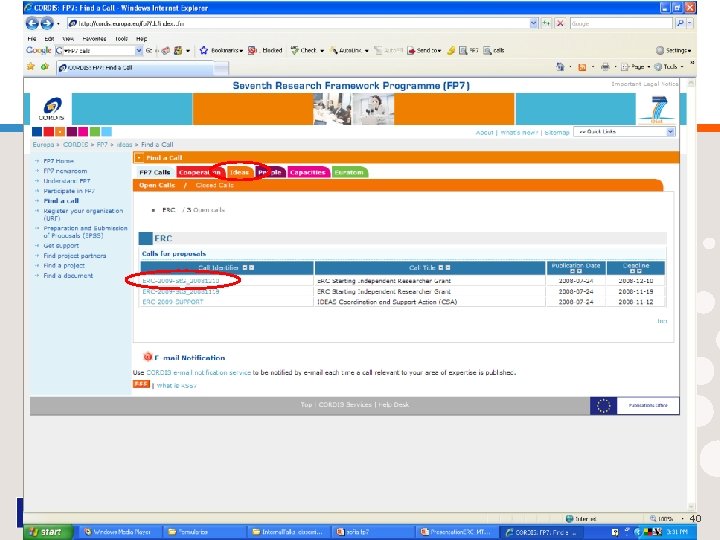
Task: Open the File menu
Action: point(32,39)
